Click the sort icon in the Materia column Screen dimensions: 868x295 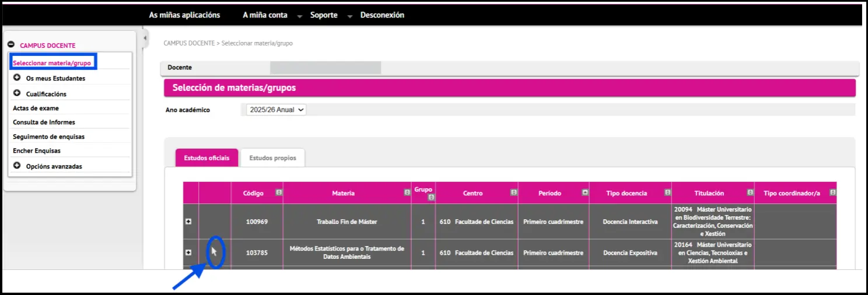click(x=407, y=192)
